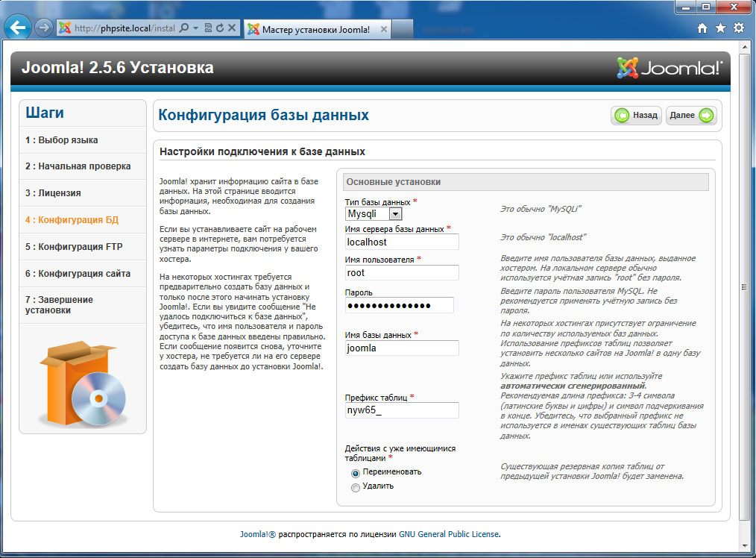This screenshot has width=756, height=558.
Task: Click the 'Имя сервера базы данных' field
Action: point(402,242)
